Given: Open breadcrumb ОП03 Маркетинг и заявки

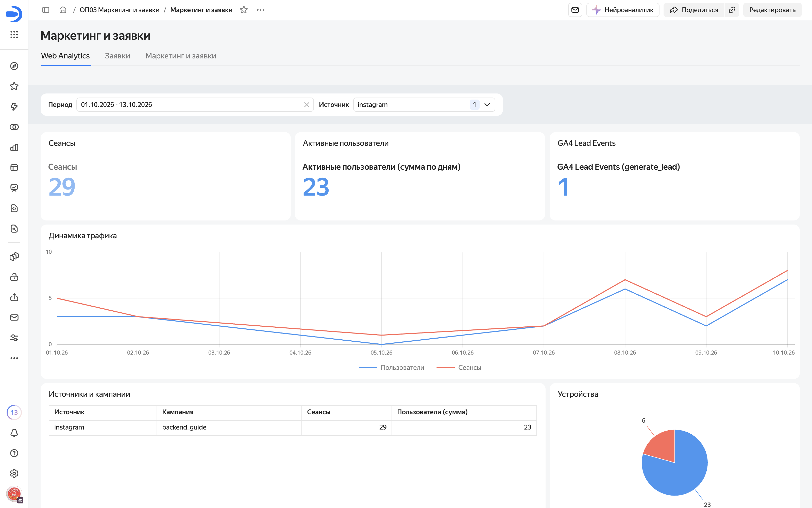Looking at the screenshot, I should [120, 10].
